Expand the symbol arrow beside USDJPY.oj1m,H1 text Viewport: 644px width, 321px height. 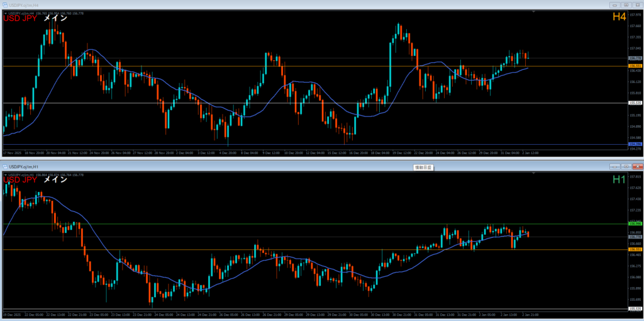point(5,175)
